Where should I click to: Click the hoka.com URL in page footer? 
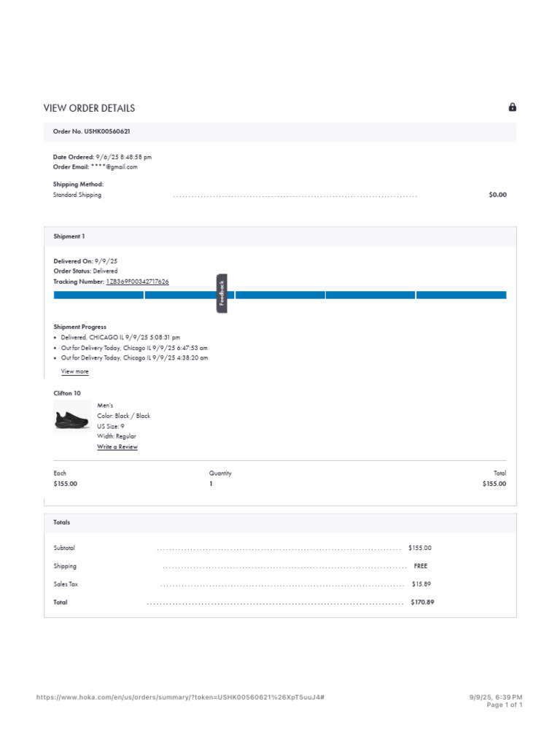181,697
